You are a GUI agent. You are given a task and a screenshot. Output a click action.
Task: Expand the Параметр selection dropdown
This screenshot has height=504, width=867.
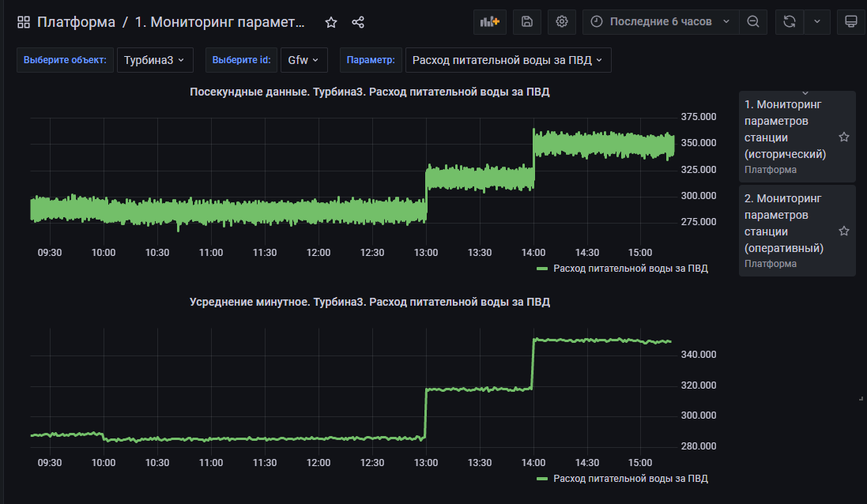coord(507,60)
